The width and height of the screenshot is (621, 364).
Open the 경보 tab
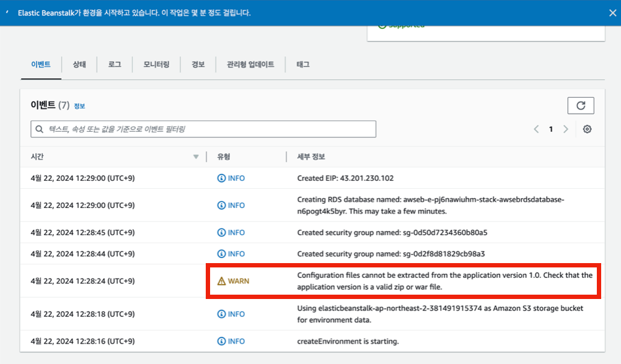(198, 64)
